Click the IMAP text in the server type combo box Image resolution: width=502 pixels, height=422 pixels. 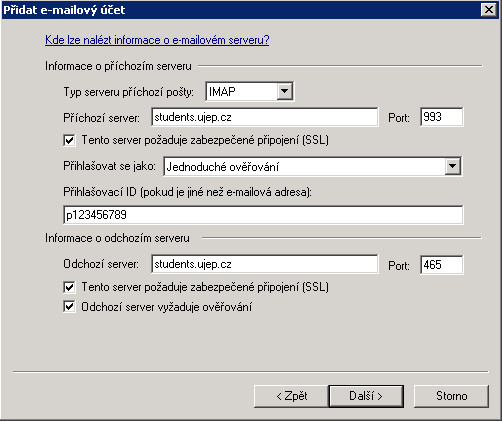(x=222, y=91)
